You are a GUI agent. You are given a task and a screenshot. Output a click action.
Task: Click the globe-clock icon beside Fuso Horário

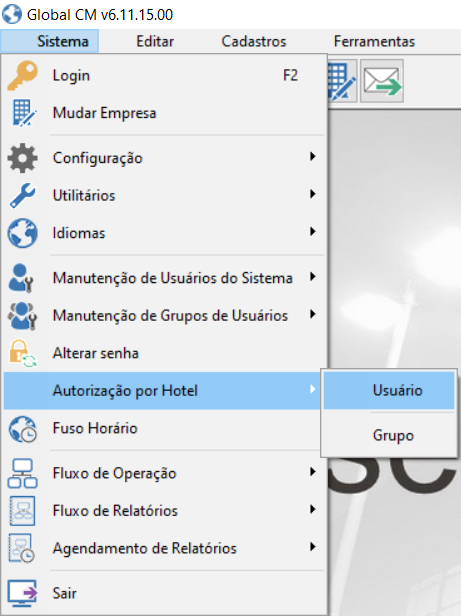[x=22, y=429]
